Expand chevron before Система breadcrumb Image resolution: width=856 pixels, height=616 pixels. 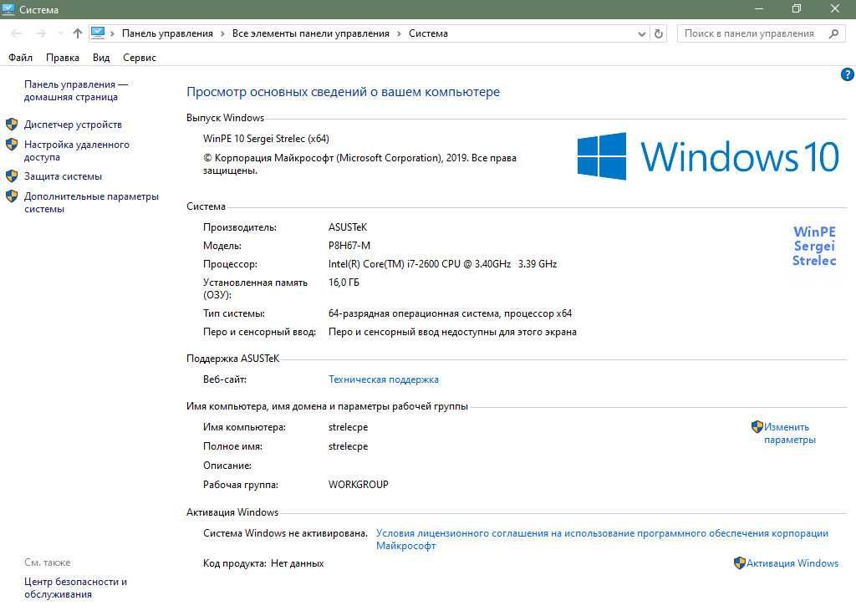tap(399, 33)
